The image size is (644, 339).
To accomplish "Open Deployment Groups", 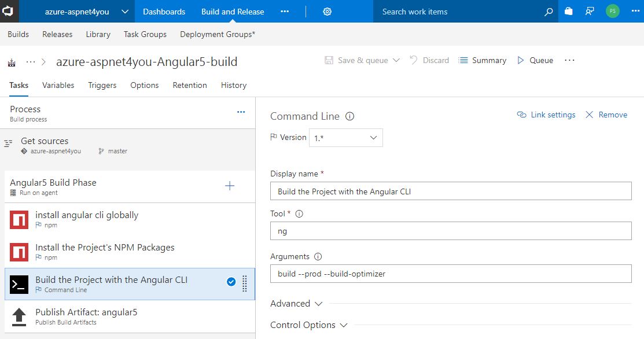I will tap(217, 35).
